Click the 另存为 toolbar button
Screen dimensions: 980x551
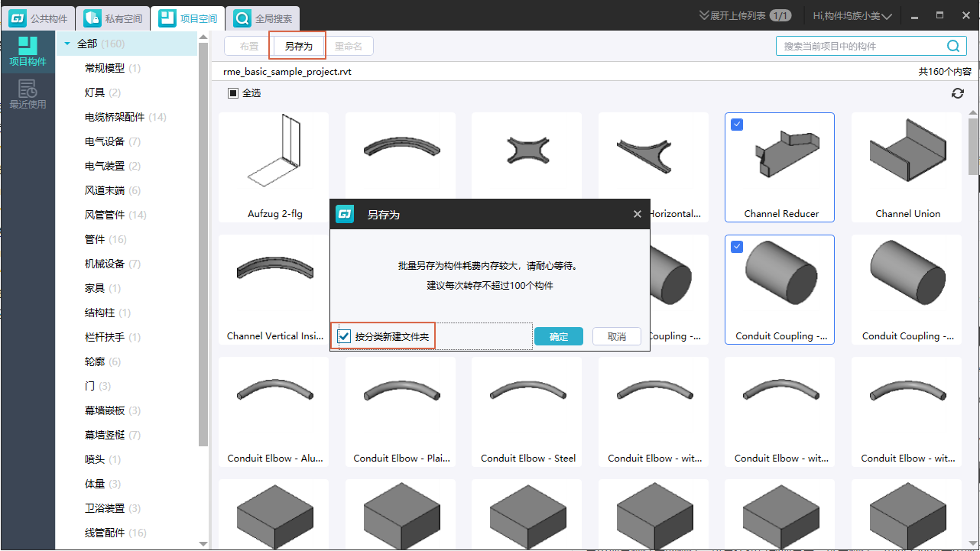pos(299,47)
